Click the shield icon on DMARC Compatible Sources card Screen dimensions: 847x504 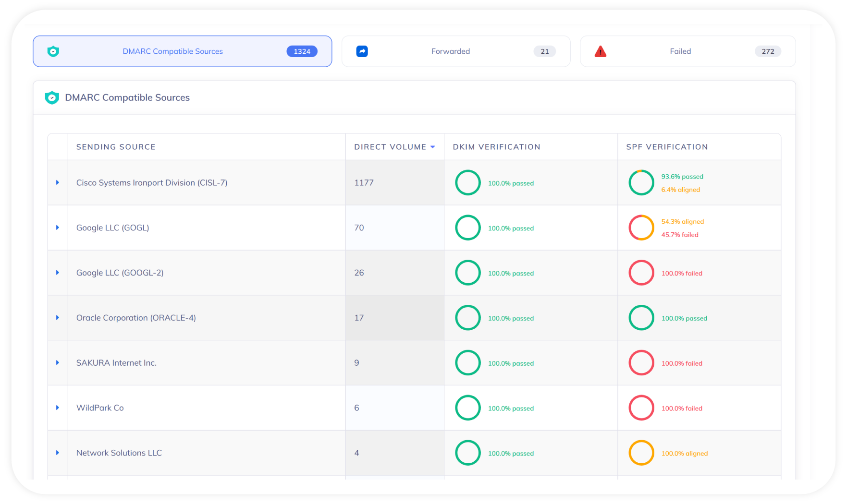click(x=53, y=51)
